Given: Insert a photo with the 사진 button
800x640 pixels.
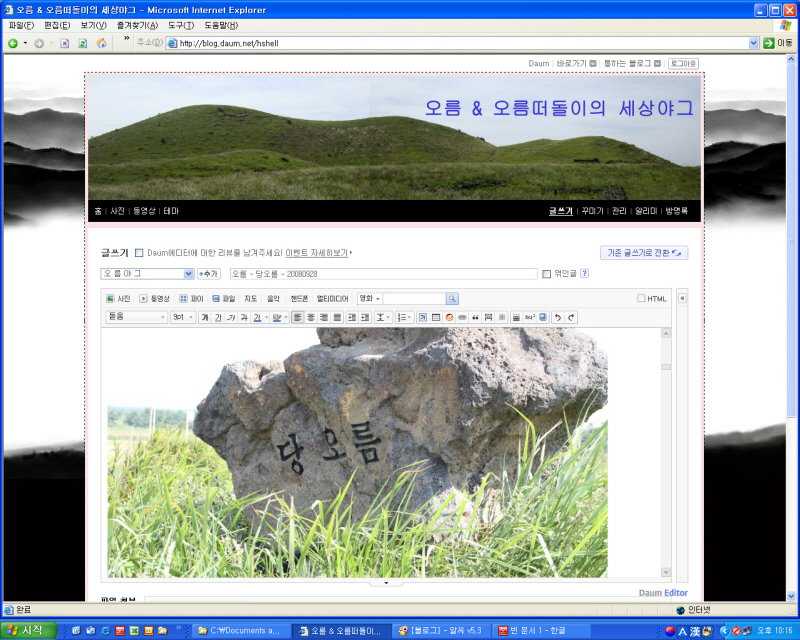Looking at the screenshot, I should pyautogui.click(x=118, y=299).
